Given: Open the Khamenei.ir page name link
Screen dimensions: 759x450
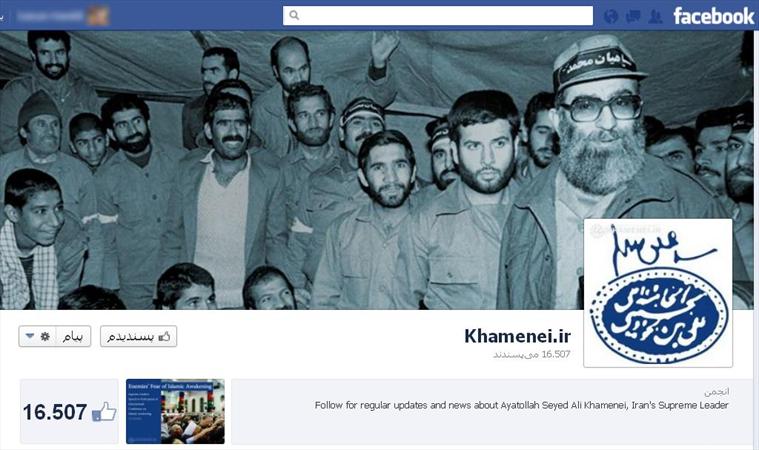Looking at the screenshot, I should (517, 336).
